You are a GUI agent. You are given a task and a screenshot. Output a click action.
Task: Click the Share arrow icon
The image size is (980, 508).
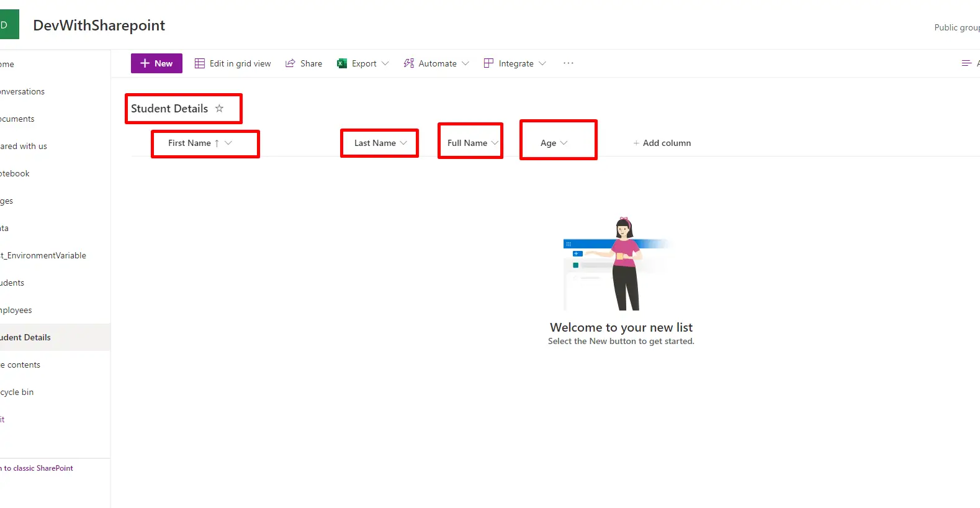pyautogui.click(x=290, y=63)
